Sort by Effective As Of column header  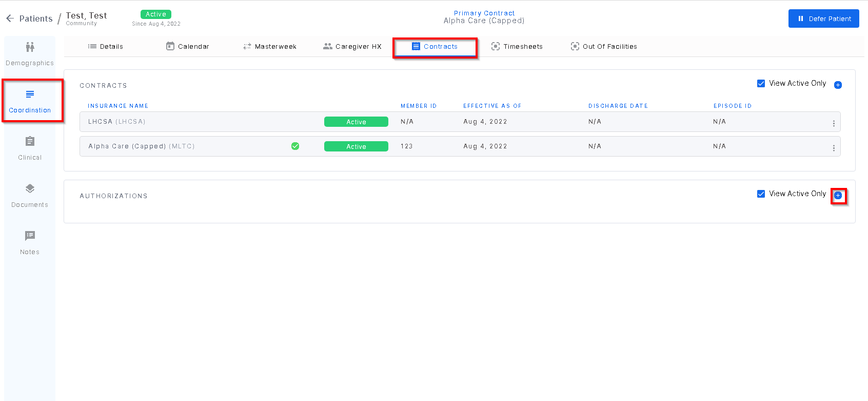[492, 106]
